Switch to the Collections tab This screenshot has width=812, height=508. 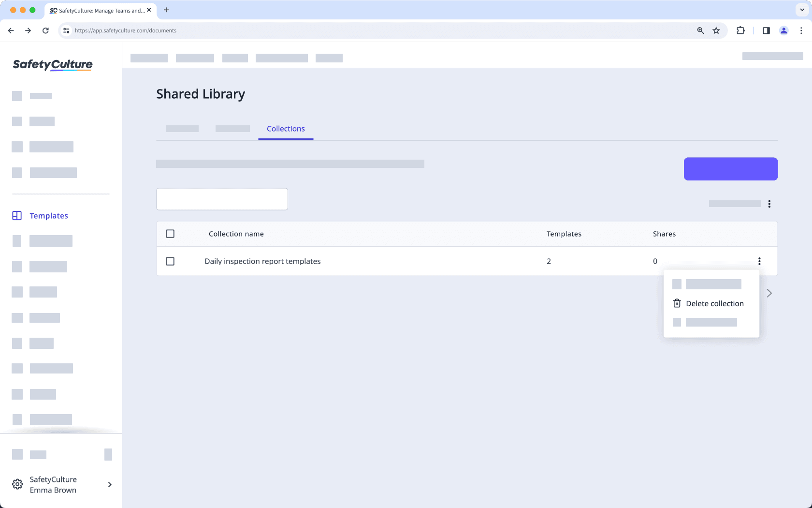point(285,129)
